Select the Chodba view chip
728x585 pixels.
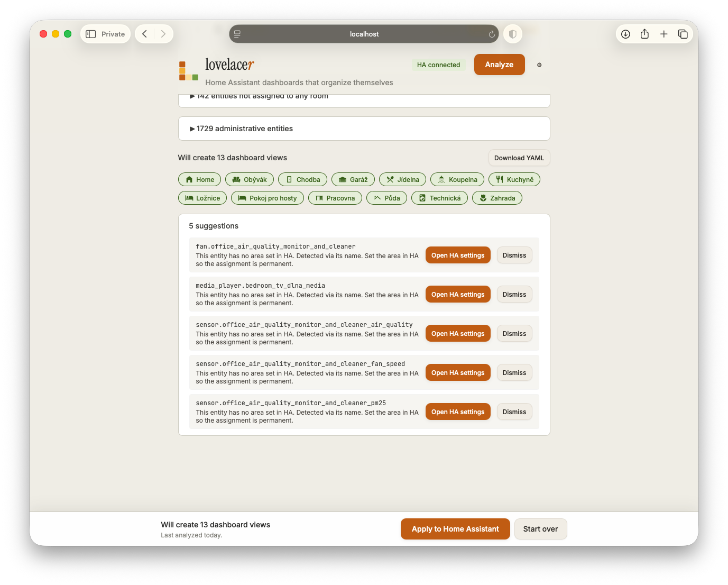[302, 180]
